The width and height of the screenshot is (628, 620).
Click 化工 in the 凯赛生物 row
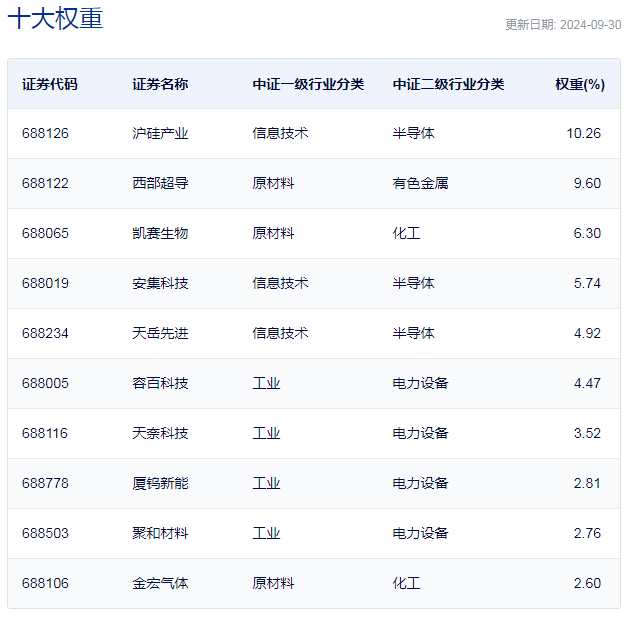pyautogui.click(x=407, y=233)
